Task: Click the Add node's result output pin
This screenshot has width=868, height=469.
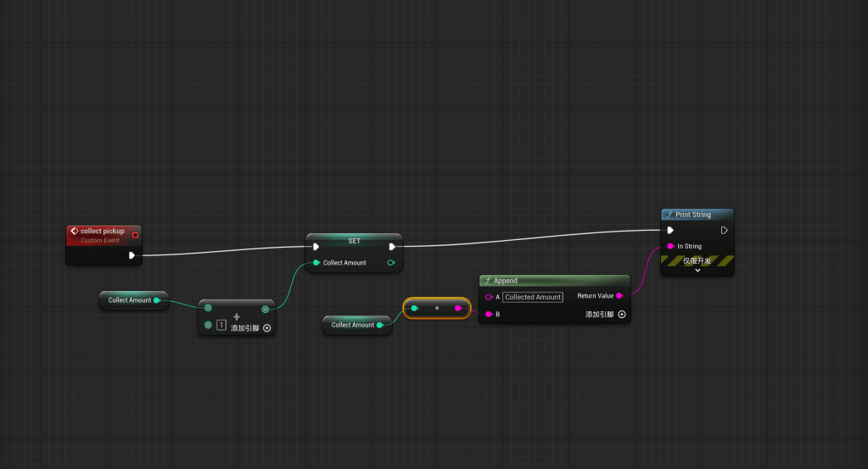Action: [x=266, y=309]
